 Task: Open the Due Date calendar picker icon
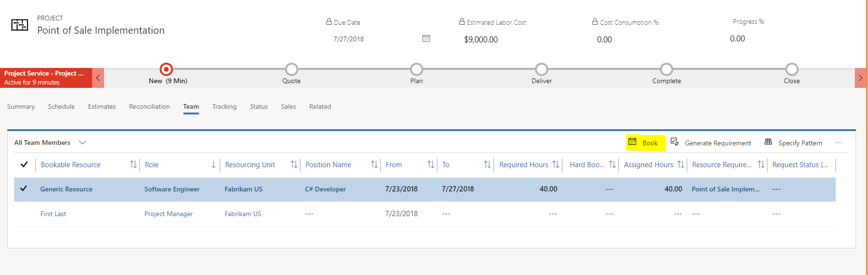click(x=426, y=38)
